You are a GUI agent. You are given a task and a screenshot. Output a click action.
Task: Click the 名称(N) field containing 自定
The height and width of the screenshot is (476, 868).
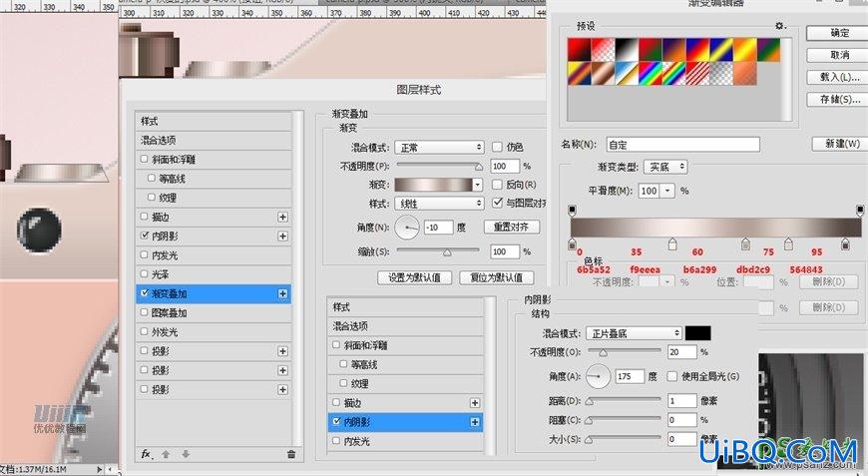click(x=683, y=145)
